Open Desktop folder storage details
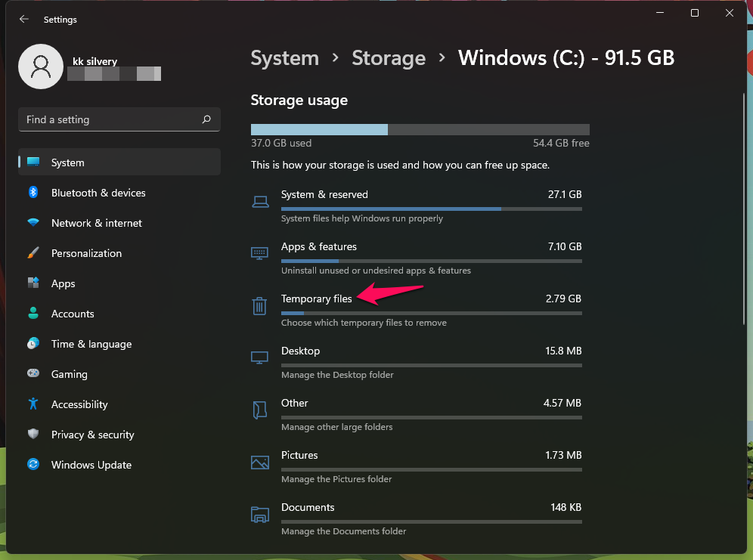The width and height of the screenshot is (753, 560). click(417, 363)
